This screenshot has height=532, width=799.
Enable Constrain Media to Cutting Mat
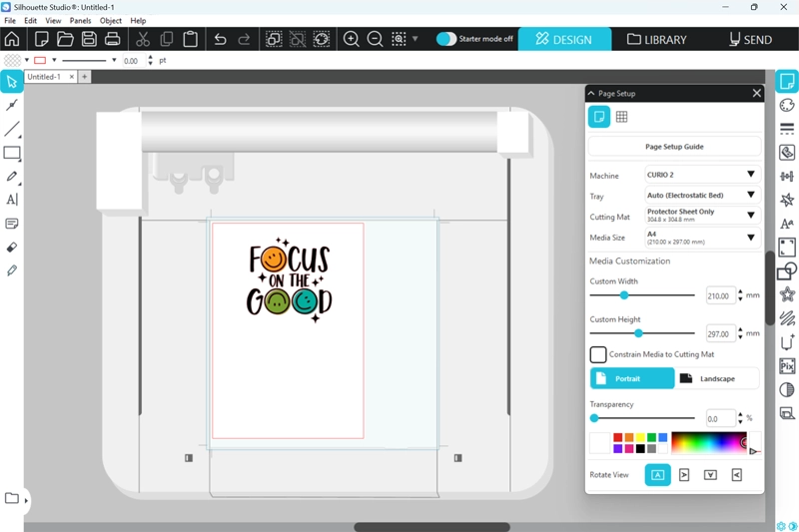[598, 354]
